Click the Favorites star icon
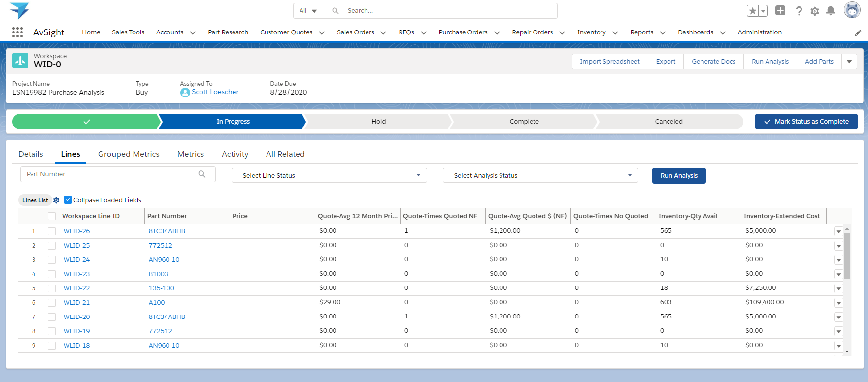Image resolution: width=868 pixels, height=382 pixels. click(x=752, y=11)
